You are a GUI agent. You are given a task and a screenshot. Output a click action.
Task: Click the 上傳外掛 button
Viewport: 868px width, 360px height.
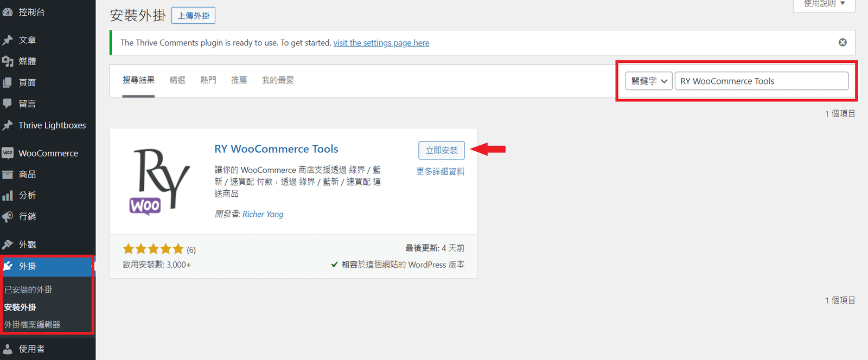193,16
